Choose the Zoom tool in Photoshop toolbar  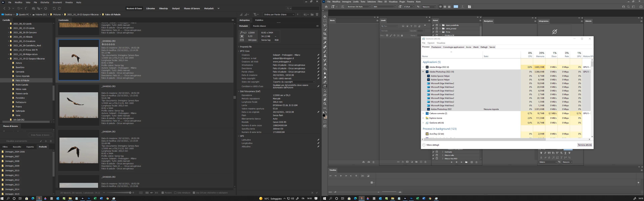pos(325,104)
